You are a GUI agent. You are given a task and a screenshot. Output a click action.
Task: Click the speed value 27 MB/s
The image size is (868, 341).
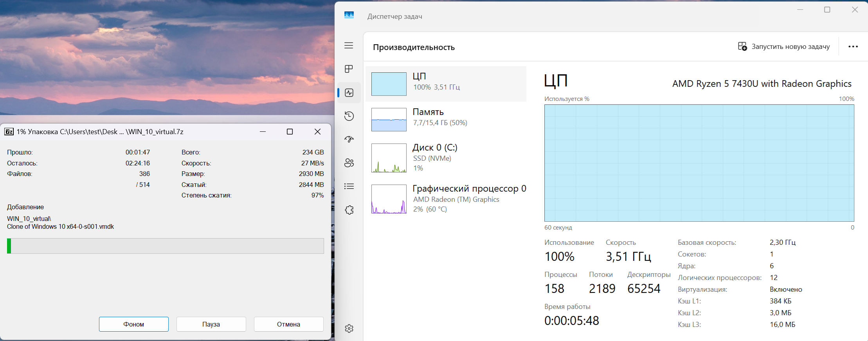coord(313,163)
